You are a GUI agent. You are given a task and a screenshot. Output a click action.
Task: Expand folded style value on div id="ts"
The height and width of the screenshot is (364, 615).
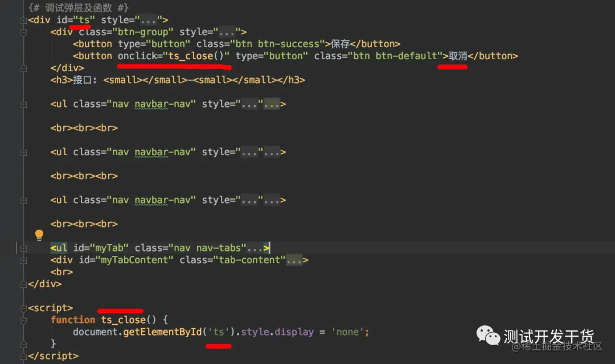tap(149, 20)
